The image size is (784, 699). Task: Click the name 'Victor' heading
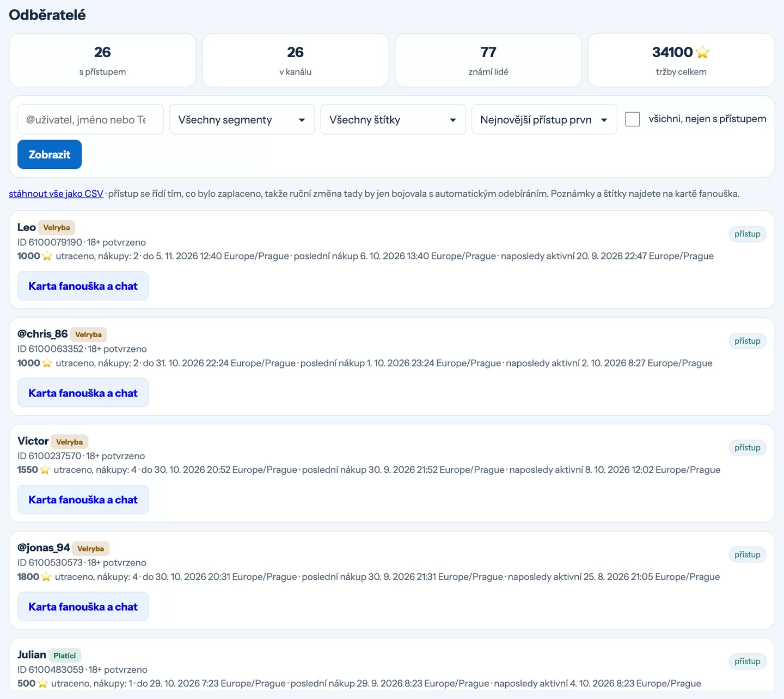tap(33, 441)
